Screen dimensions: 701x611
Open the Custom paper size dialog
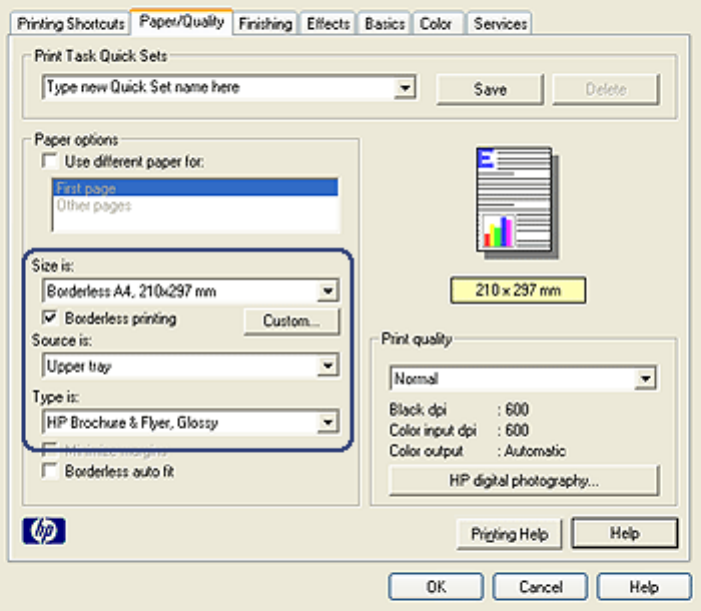click(x=291, y=321)
